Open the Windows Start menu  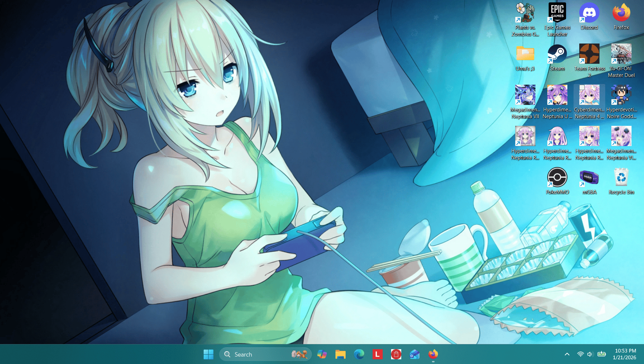(x=208, y=354)
